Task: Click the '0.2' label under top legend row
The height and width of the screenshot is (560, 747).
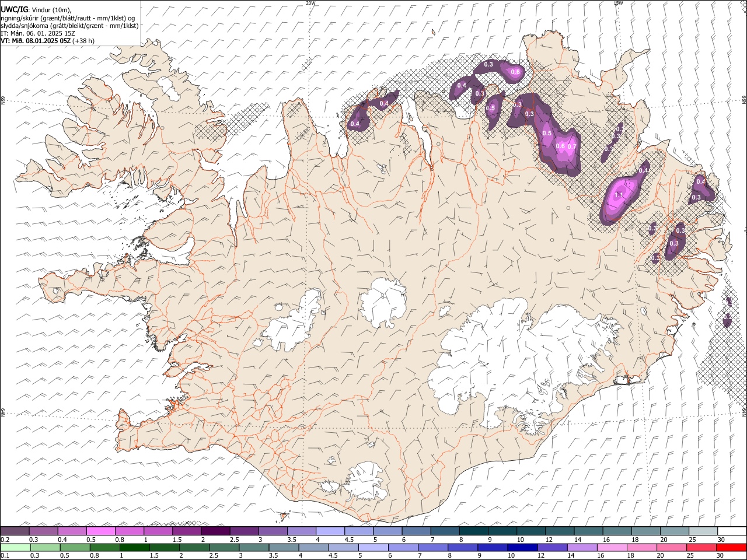Action: point(5,540)
